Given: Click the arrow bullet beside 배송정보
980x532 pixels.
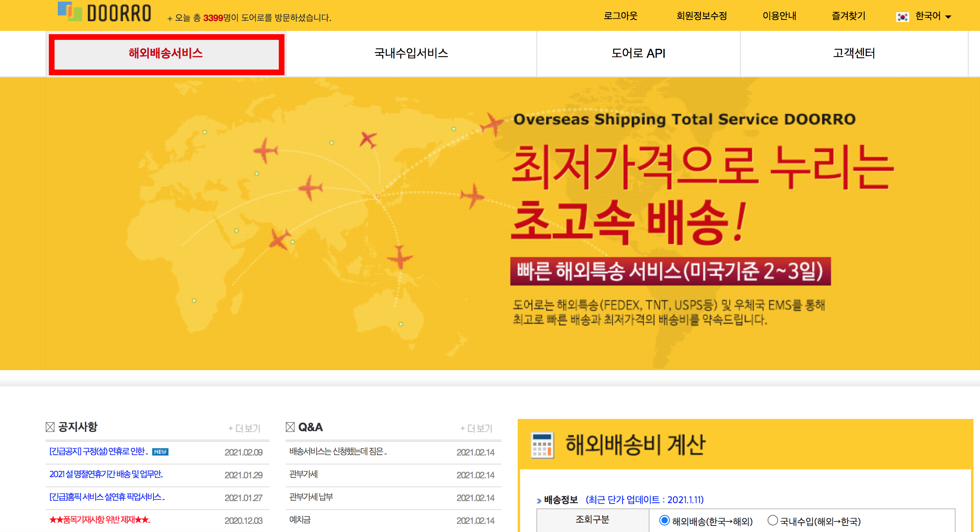Looking at the screenshot, I should coord(539,501).
